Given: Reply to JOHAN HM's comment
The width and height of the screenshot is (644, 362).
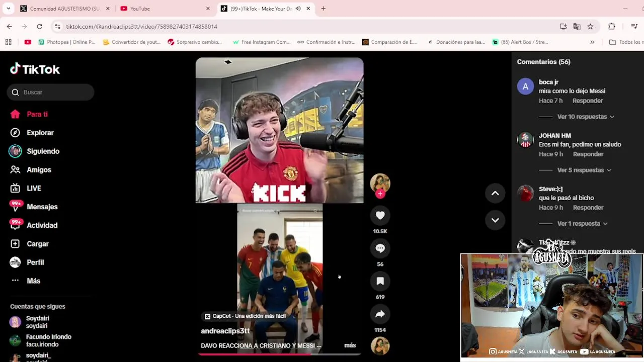Looking at the screenshot, I should 588,154.
